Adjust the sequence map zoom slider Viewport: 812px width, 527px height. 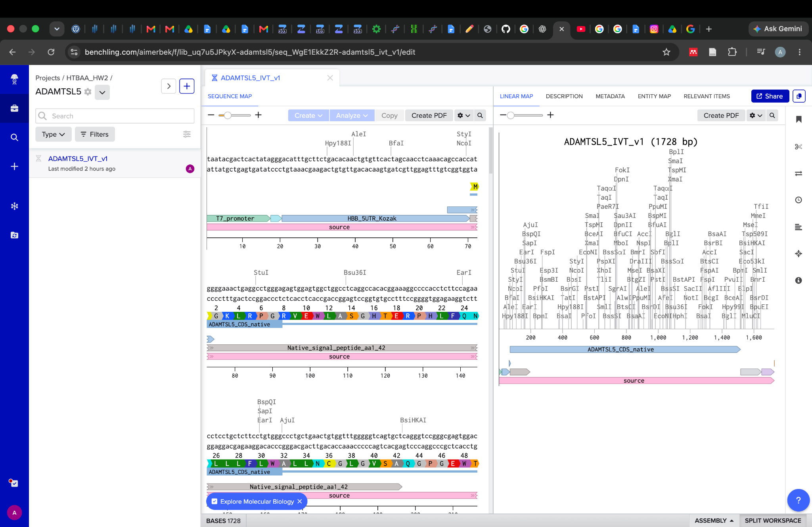[x=228, y=115]
